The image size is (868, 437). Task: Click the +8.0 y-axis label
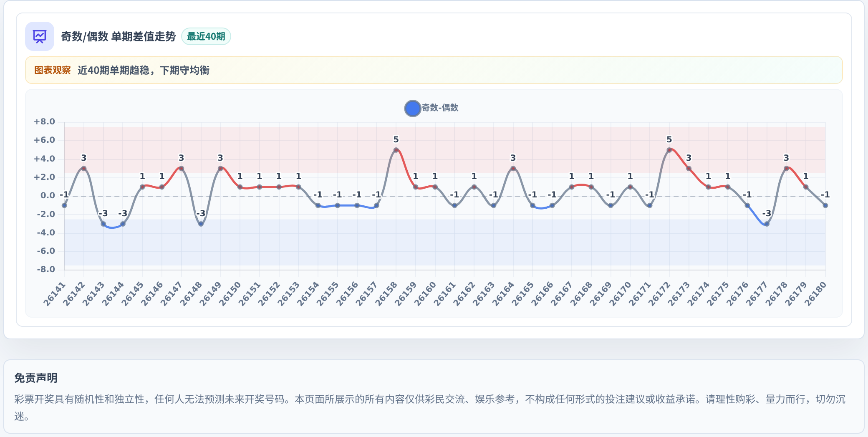point(44,122)
